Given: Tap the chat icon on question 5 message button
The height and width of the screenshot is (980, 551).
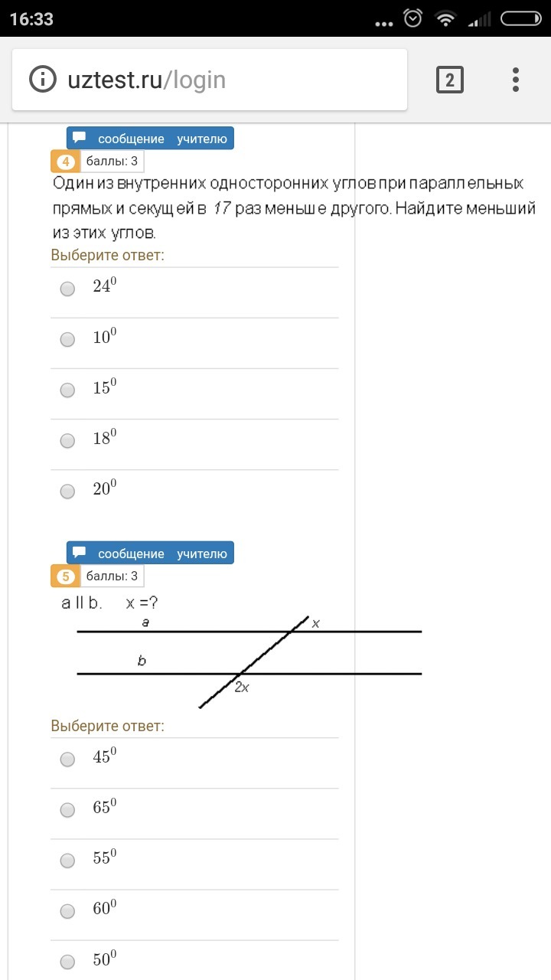Looking at the screenshot, I should click(80, 551).
